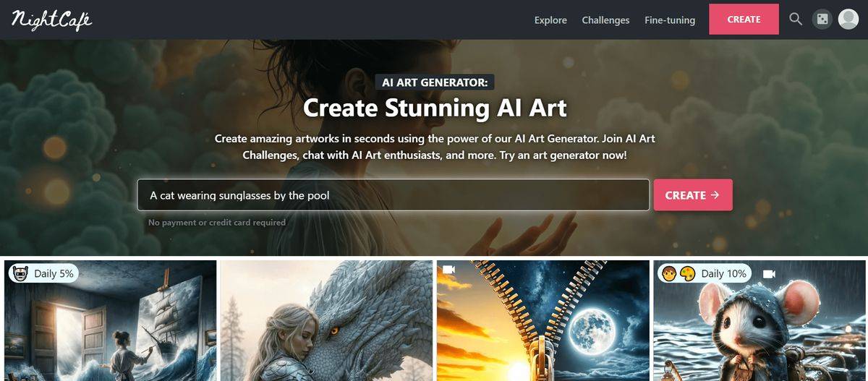Click the video camera icon on mouse artwork
This screenshot has width=868, height=381.
pos(769,273)
